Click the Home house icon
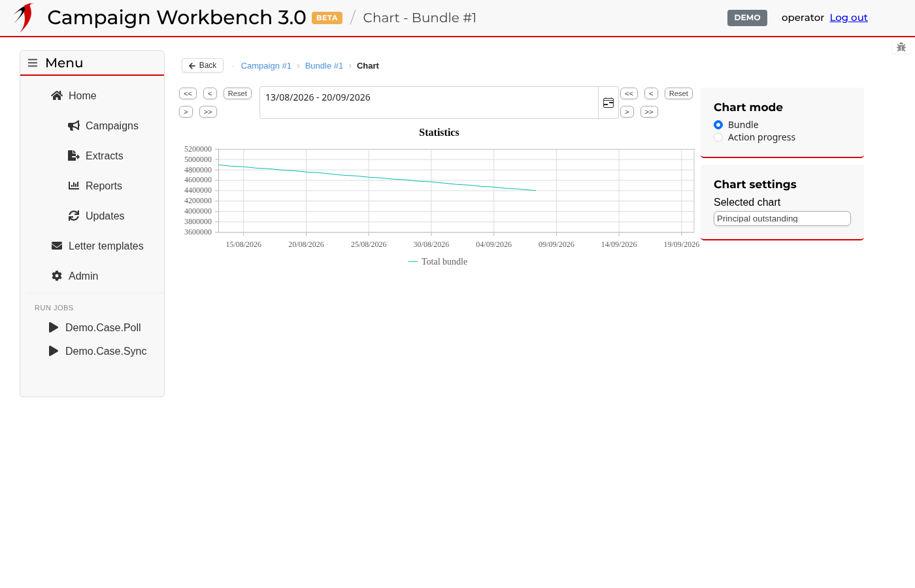 point(57,95)
